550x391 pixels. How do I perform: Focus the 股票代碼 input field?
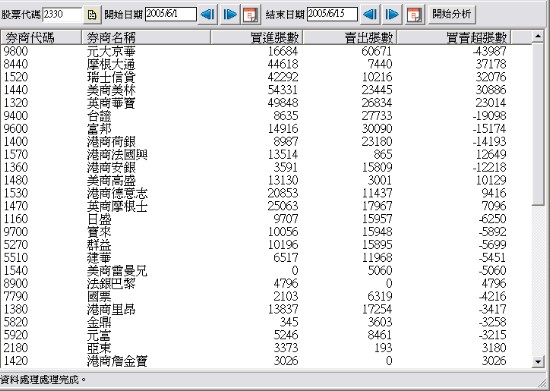[62, 14]
